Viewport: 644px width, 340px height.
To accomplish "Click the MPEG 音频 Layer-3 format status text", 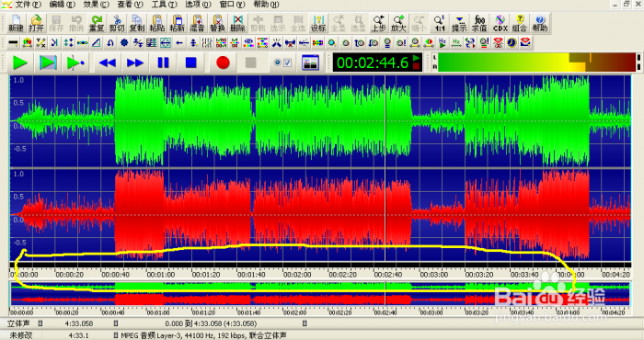I will tap(203, 335).
